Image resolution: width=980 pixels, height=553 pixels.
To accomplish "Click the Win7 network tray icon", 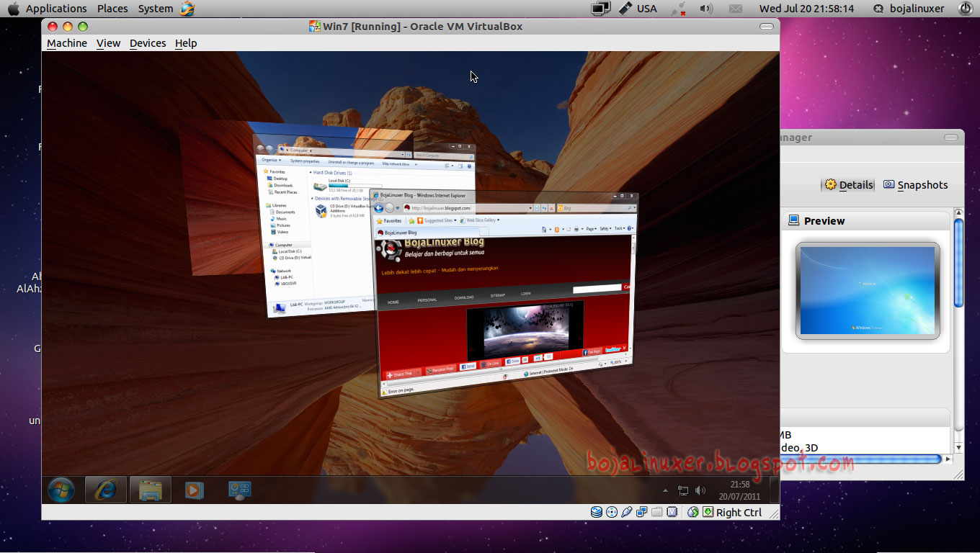I will click(x=683, y=490).
